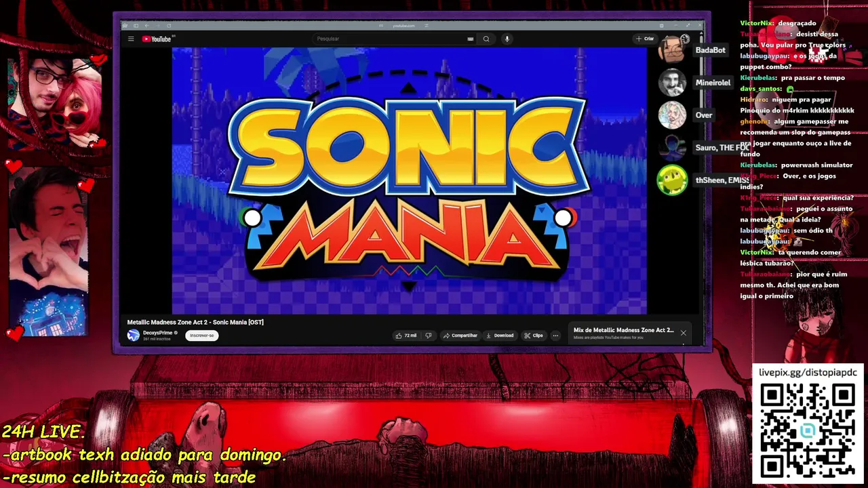This screenshot has width=868, height=488.
Task: Click the livepix QR code
Action: tap(807, 430)
